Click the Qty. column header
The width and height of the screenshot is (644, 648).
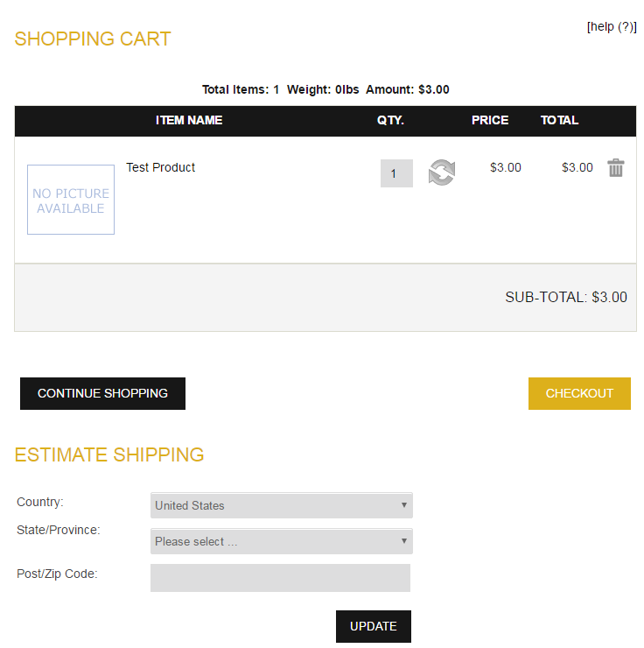point(390,120)
